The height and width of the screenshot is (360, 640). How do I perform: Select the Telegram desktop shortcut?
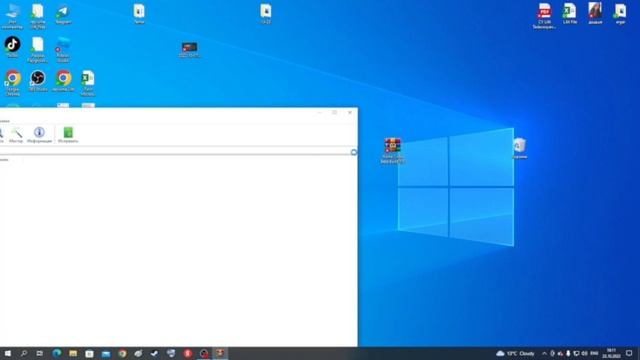63,14
